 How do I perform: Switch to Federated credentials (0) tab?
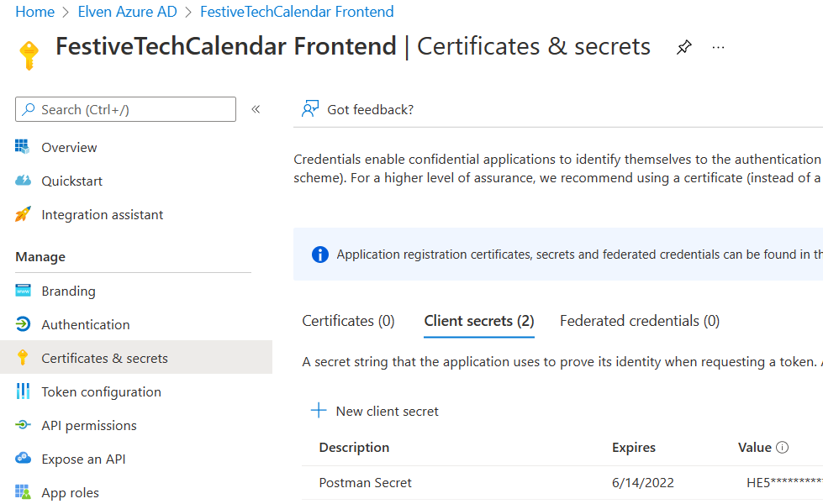click(639, 321)
